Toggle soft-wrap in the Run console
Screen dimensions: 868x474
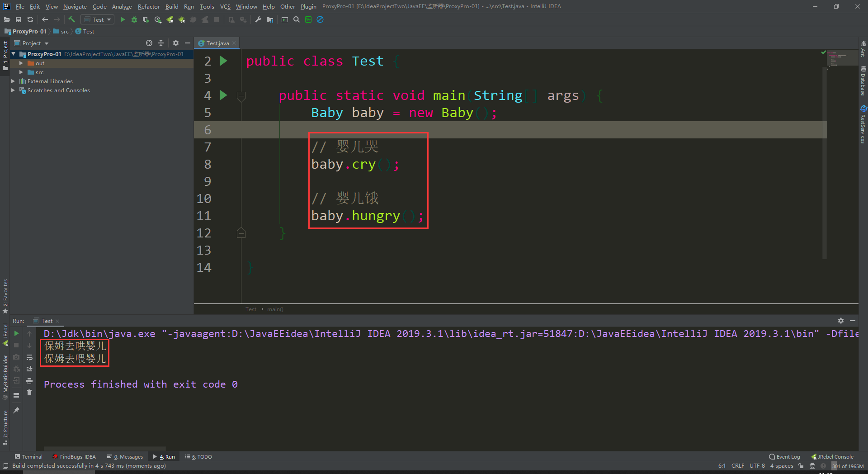pos(29,357)
